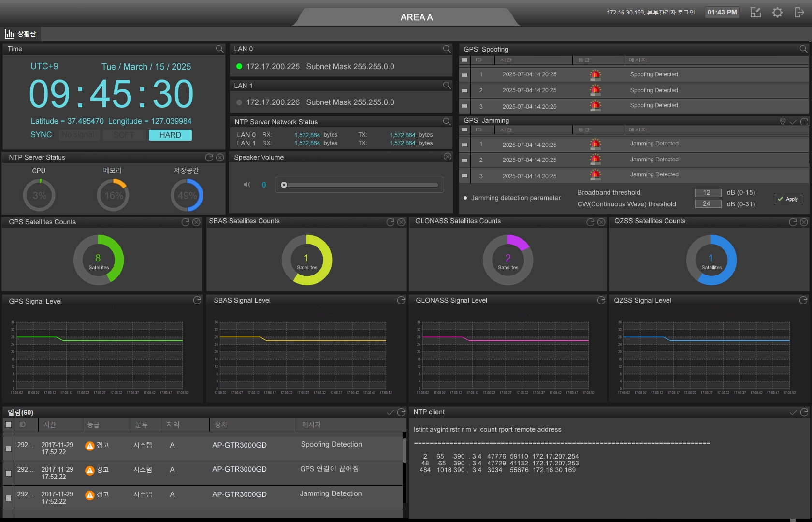This screenshot has width=812, height=522.
Task: Click the magnifier icon on GPS Spoofing panel
Action: pyautogui.click(x=803, y=49)
